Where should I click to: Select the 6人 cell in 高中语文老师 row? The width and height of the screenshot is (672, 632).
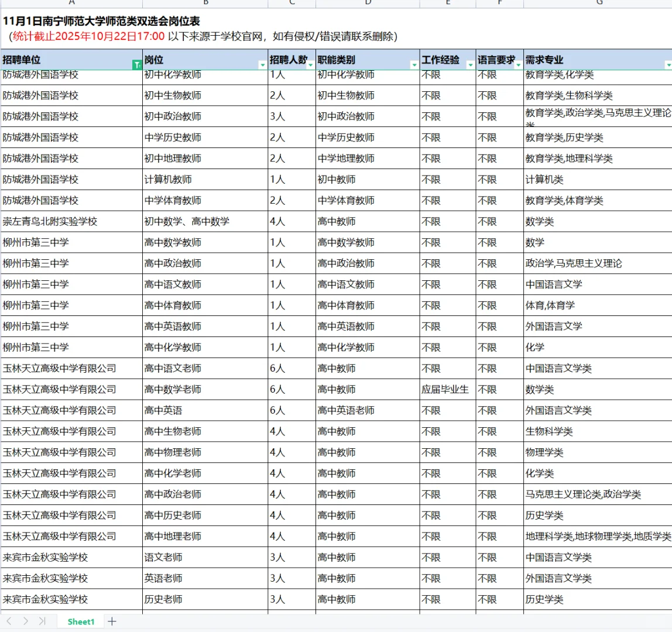coord(292,369)
